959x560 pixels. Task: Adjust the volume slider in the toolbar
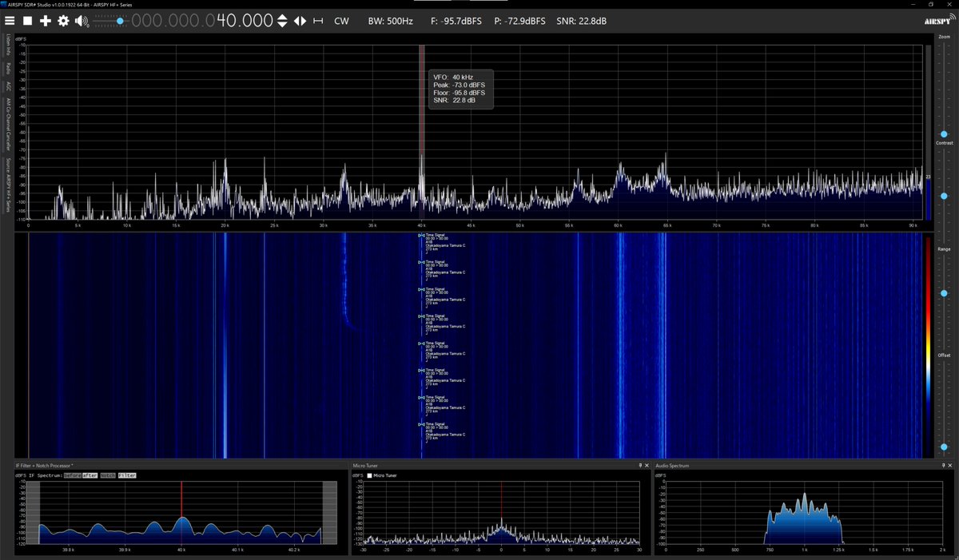pyautogui.click(x=109, y=21)
